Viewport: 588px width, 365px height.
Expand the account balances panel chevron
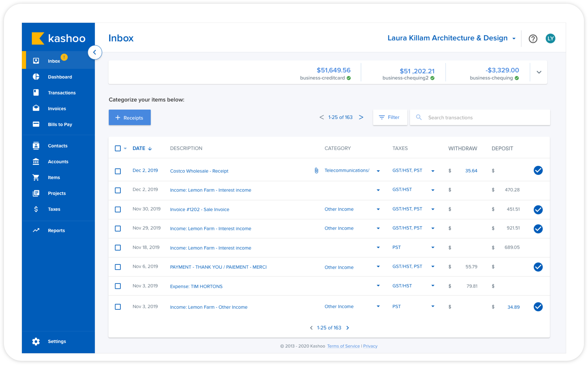539,72
